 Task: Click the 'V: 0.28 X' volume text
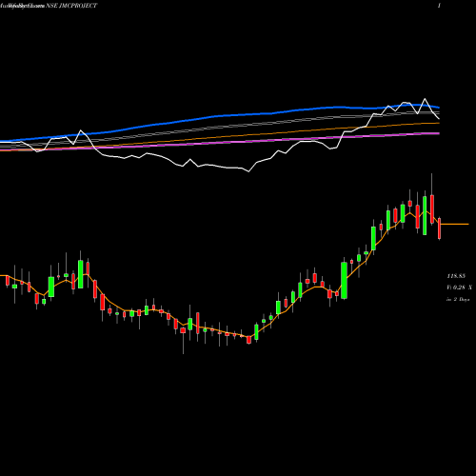tap(460, 288)
